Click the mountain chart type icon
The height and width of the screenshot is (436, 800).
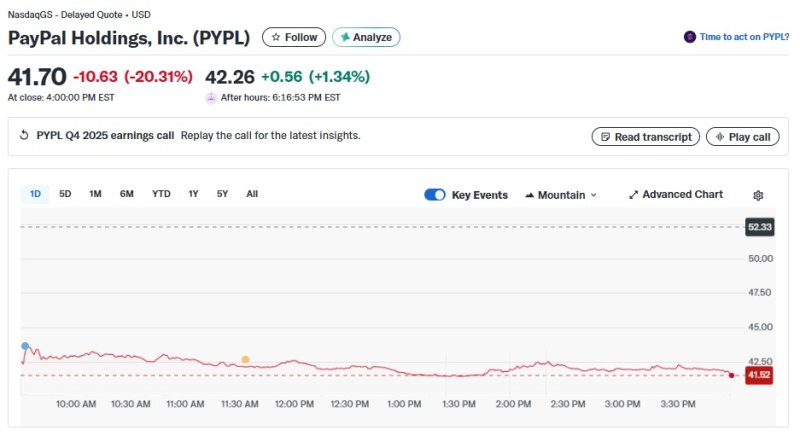pyautogui.click(x=529, y=195)
